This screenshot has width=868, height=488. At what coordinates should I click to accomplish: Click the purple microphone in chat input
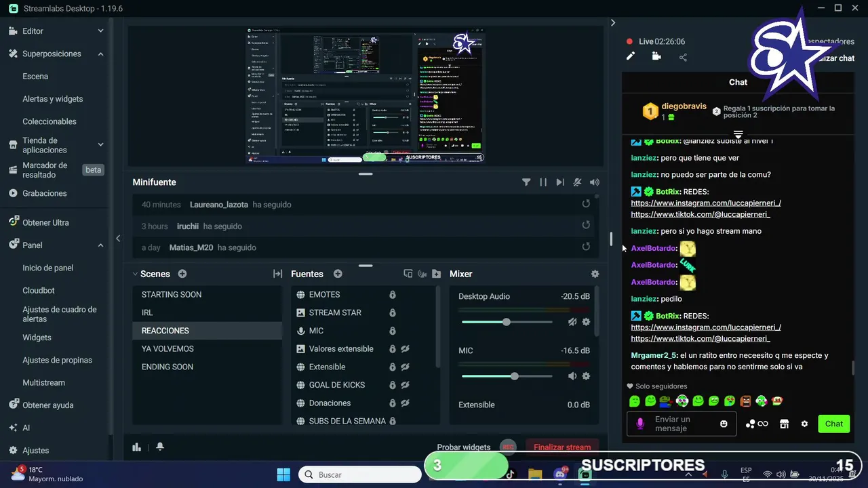(x=640, y=424)
